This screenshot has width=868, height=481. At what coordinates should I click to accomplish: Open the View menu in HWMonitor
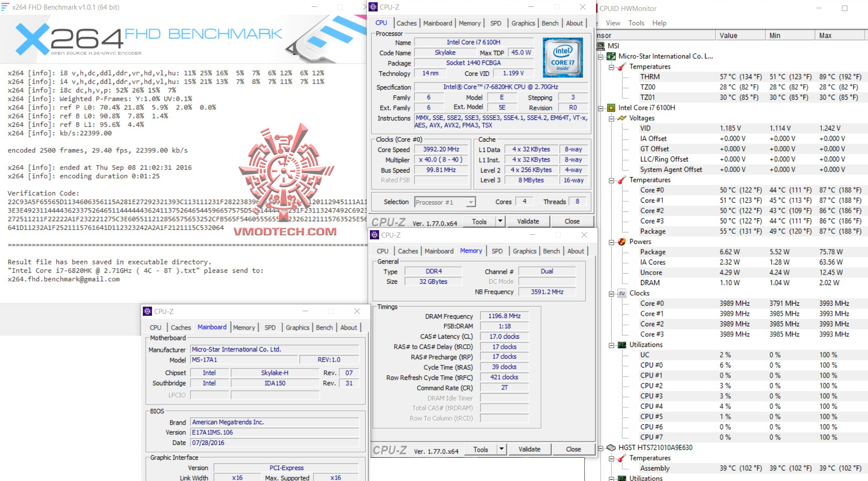click(612, 22)
